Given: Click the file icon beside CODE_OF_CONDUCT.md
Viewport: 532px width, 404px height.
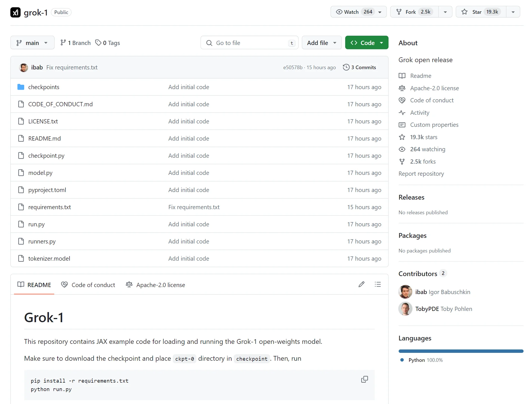Looking at the screenshot, I should (21, 104).
